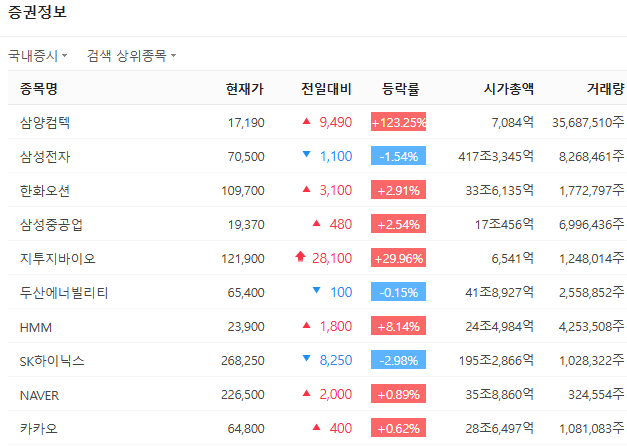Click the red up arrow beside 400

point(317,427)
